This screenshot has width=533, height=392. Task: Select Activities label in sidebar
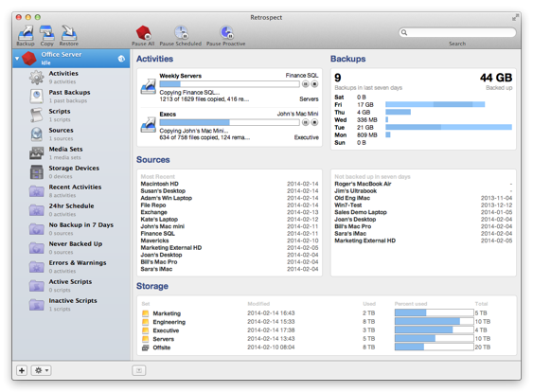pos(63,74)
